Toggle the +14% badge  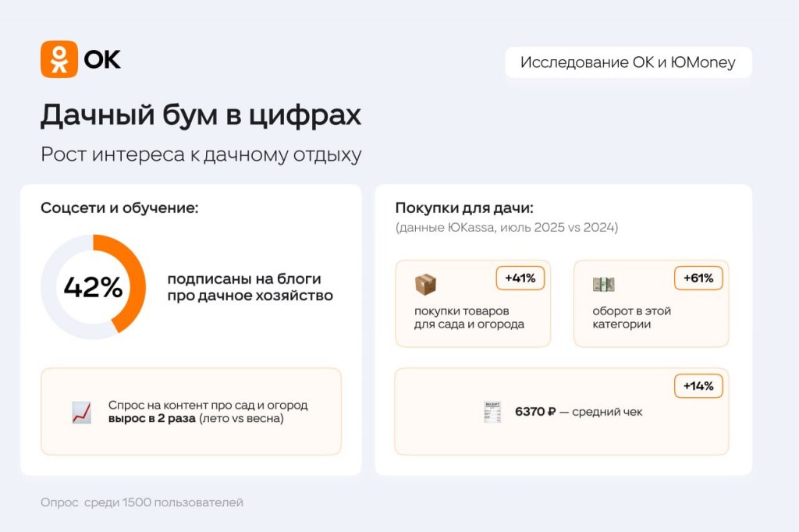coord(698,385)
